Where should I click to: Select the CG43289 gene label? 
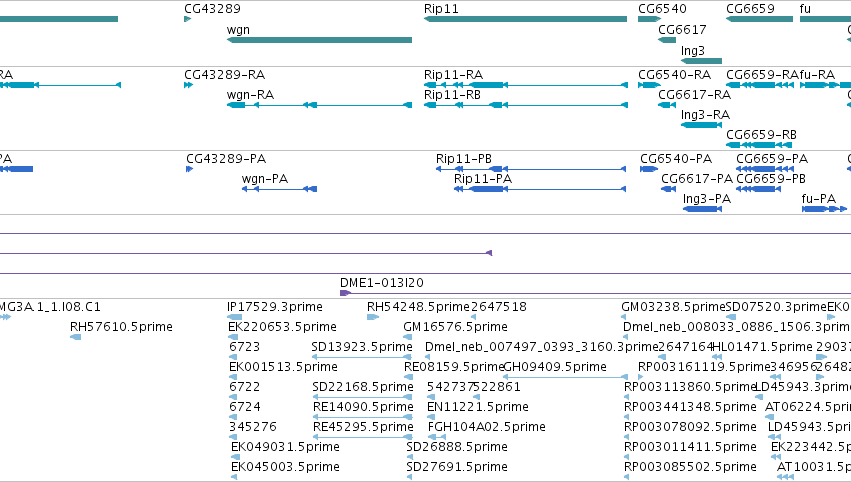click(x=212, y=9)
